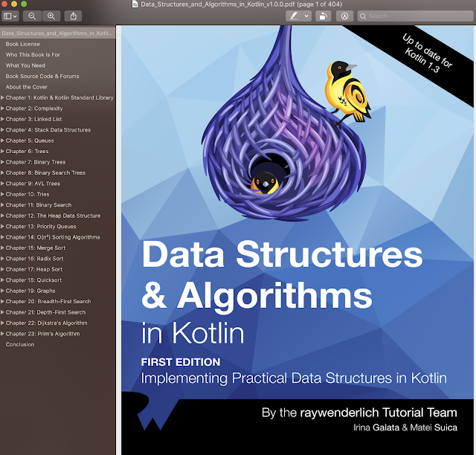Select the highlight pen tool
The image size is (476, 455).
(294, 16)
